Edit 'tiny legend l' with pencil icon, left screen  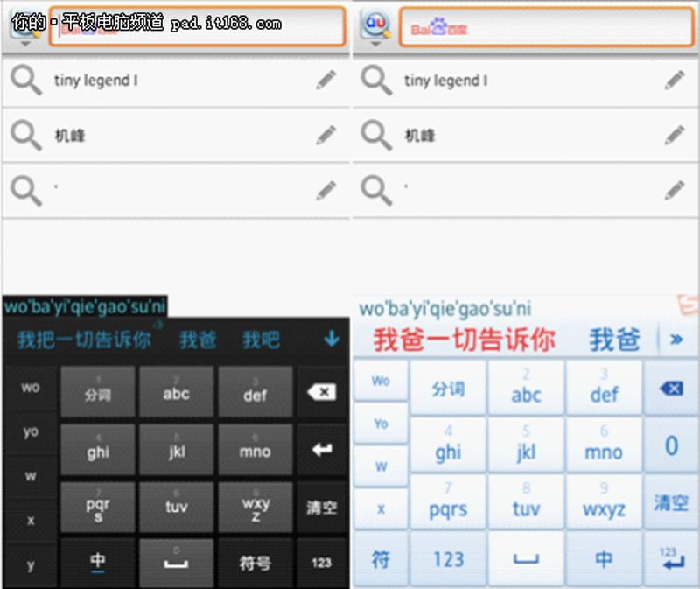coord(325,80)
